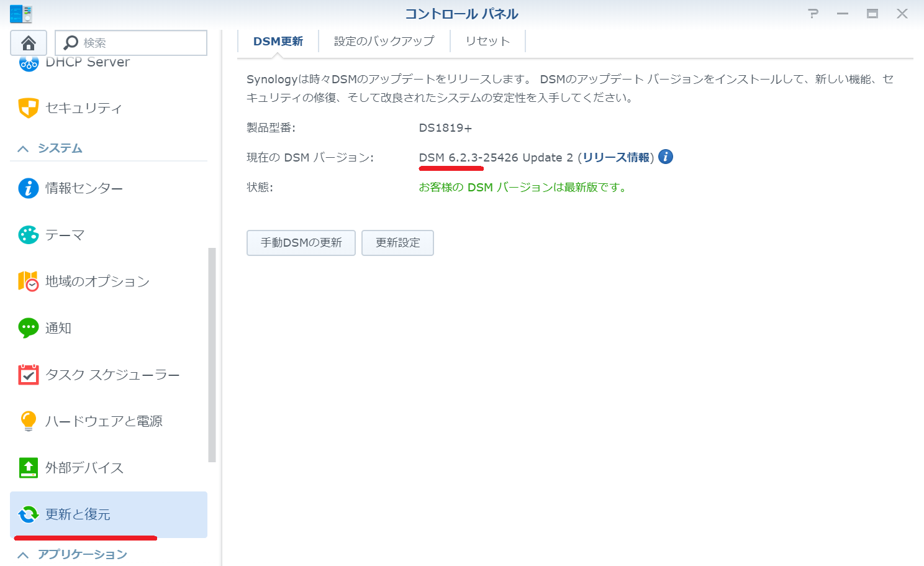Open リリース情報 link
This screenshot has height=566, width=924.
click(x=616, y=158)
